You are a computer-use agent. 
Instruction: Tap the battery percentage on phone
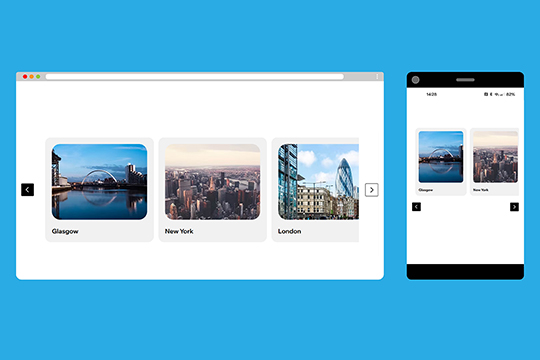tap(511, 94)
